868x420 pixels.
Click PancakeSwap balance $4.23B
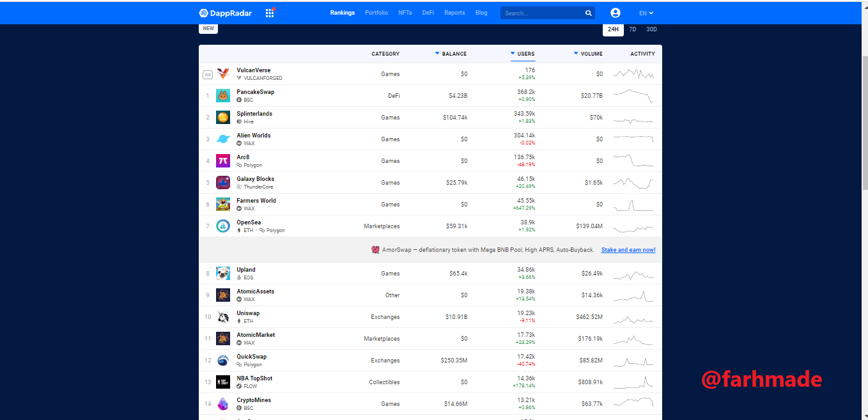pos(458,96)
